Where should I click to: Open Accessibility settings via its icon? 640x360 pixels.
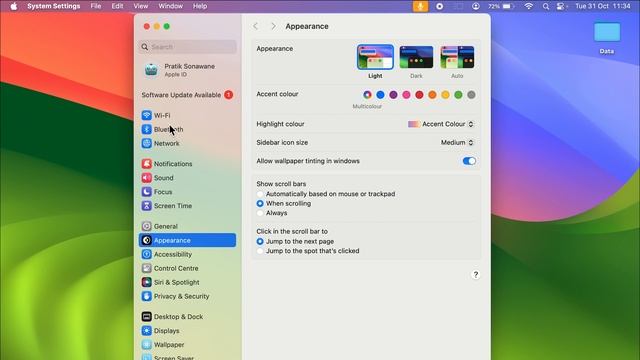click(147, 254)
